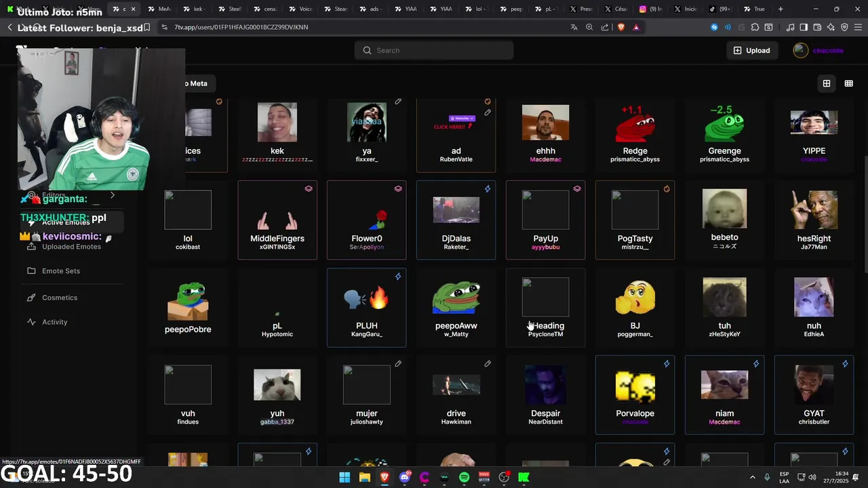Click the pencil icon on ad card
Image resolution: width=868 pixels, height=488 pixels.
[x=488, y=113]
